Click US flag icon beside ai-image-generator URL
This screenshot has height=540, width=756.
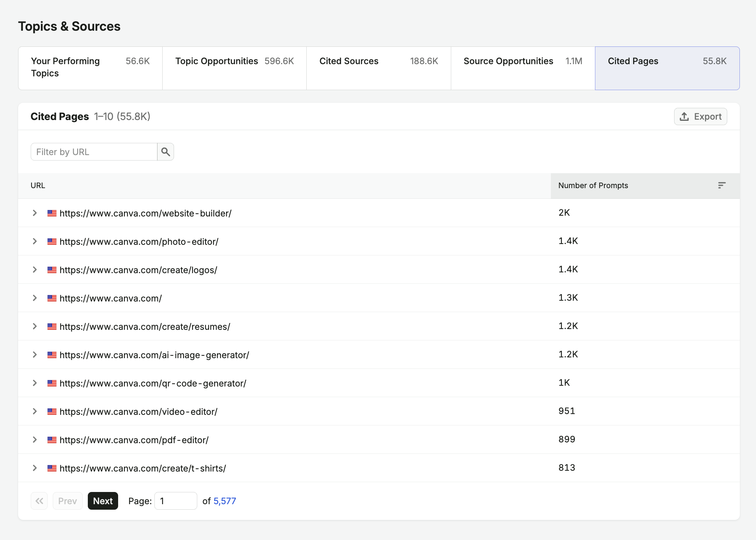click(x=52, y=355)
